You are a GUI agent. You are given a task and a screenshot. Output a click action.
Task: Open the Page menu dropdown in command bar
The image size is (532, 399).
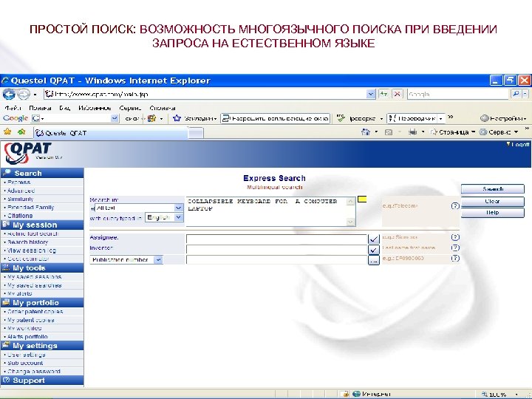point(473,132)
